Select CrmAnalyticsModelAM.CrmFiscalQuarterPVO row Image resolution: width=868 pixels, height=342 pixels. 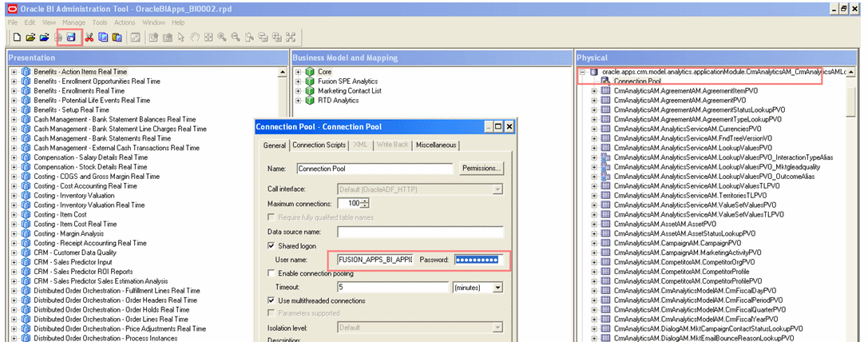coord(700,309)
